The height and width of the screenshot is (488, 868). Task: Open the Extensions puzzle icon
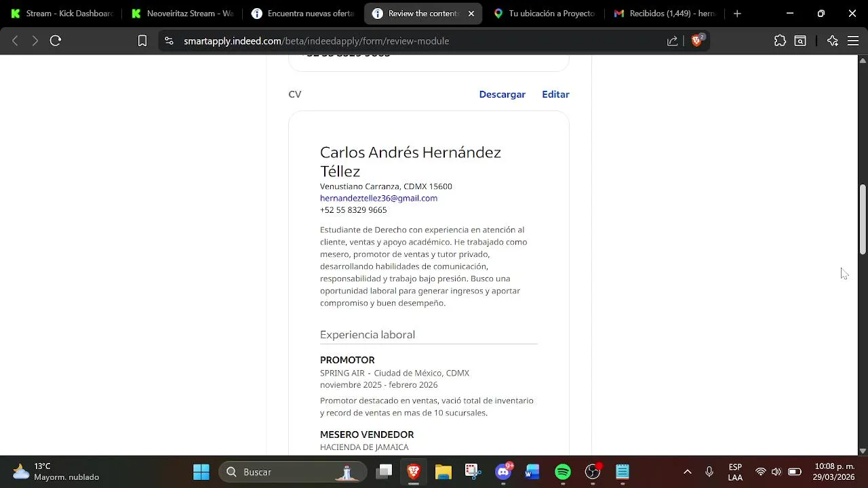coord(780,41)
